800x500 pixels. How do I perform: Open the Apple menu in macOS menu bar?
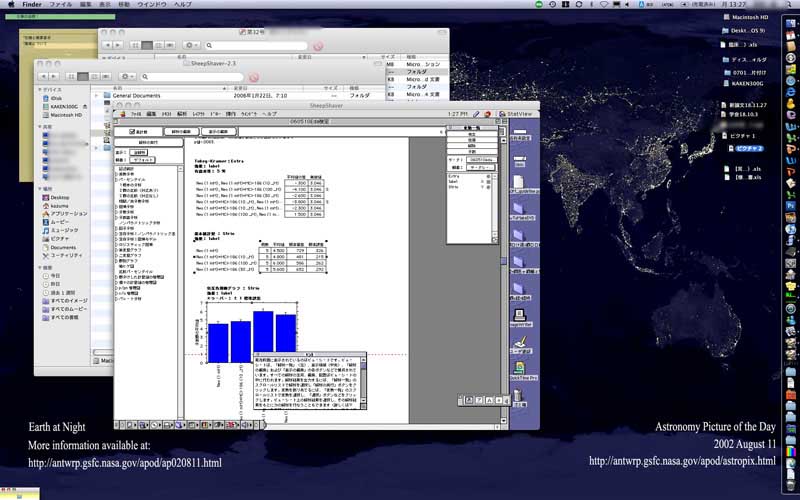pos(11,4)
